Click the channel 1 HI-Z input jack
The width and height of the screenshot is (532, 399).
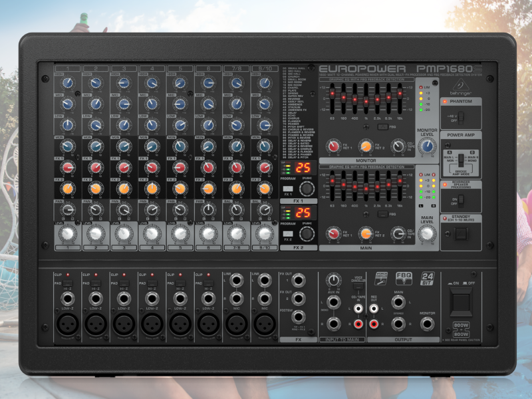click(68, 299)
